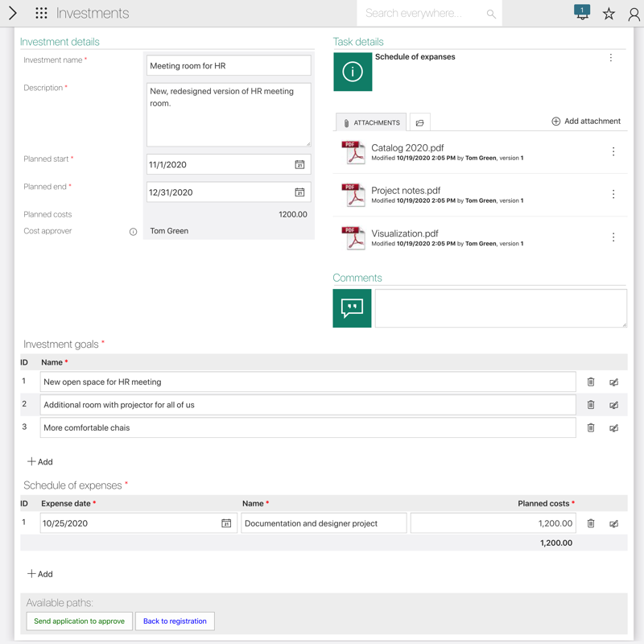The width and height of the screenshot is (644, 644).
Task: Open the Planned end calendar picker
Action: click(299, 192)
